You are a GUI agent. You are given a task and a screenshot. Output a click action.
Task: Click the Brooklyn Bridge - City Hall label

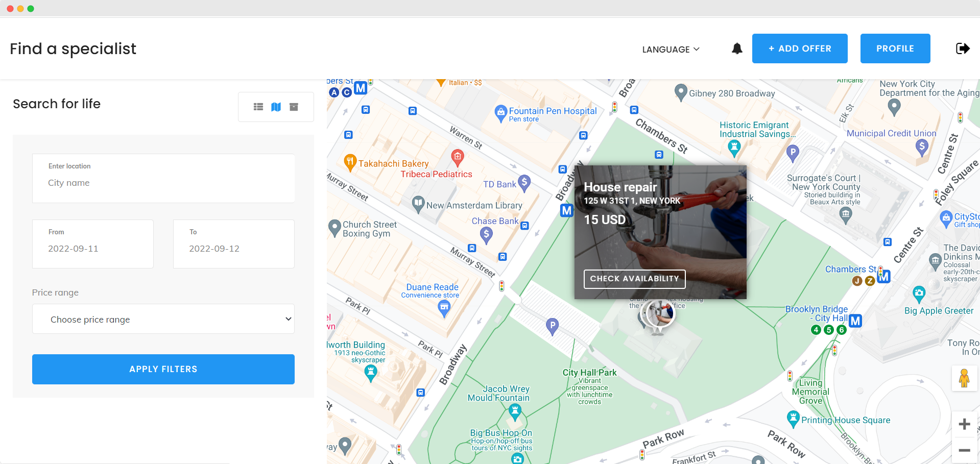[817, 313]
